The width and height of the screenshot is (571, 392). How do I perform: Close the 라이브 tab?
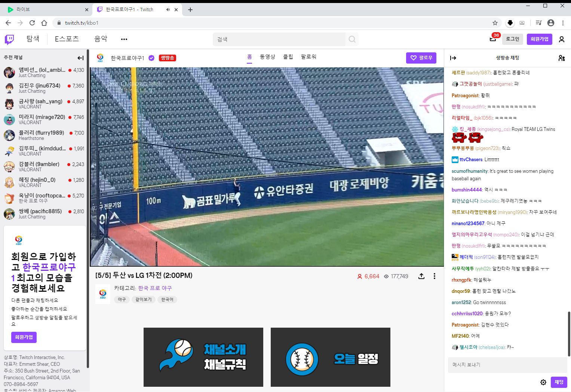[87, 10]
